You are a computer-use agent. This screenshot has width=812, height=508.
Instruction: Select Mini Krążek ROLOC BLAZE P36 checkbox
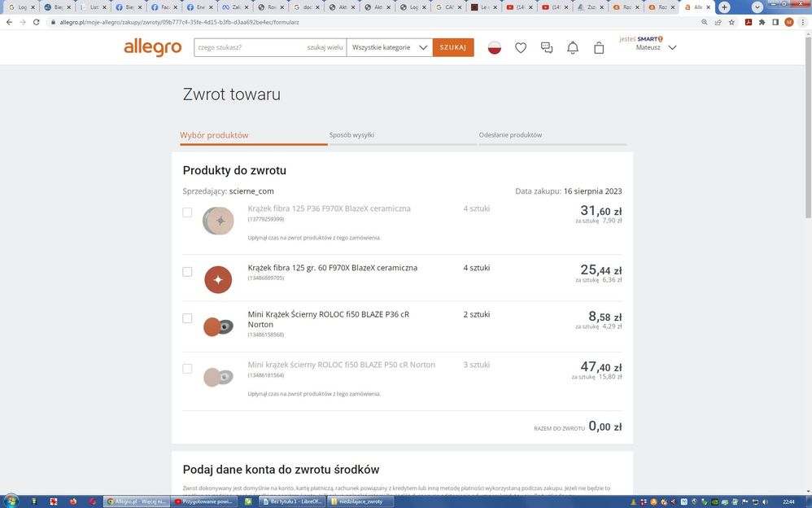(187, 318)
